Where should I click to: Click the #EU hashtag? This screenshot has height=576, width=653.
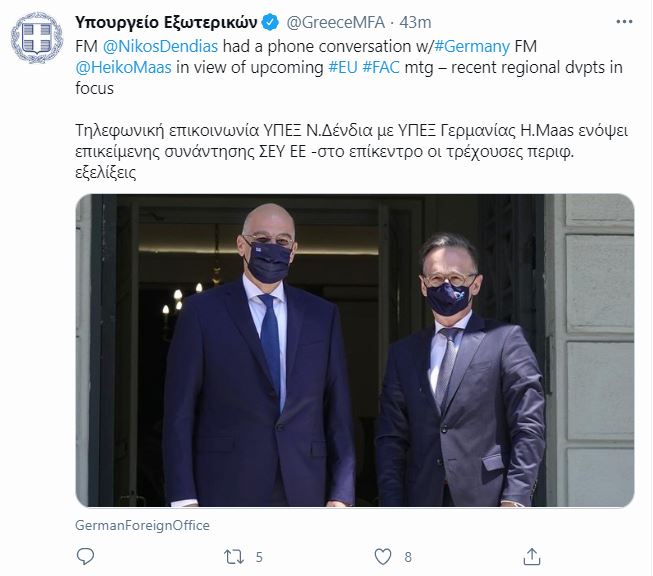343,67
